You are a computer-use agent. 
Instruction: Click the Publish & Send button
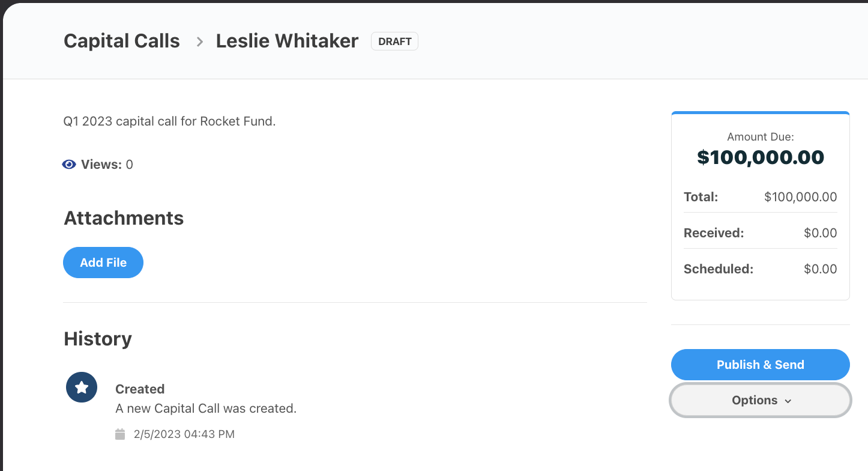point(760,365)
